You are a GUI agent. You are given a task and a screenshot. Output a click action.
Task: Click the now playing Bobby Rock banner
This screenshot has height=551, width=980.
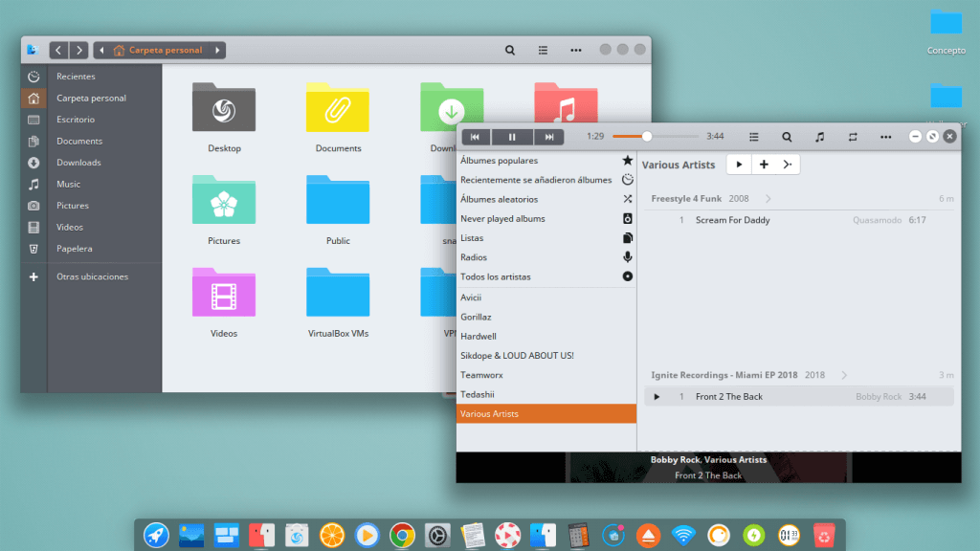[x=709, y=467]
